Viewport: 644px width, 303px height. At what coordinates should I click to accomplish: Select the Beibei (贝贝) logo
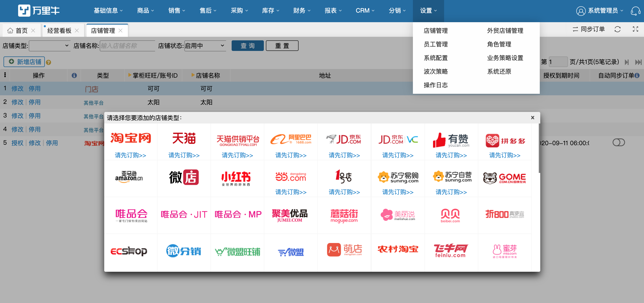tap(450, 216)
